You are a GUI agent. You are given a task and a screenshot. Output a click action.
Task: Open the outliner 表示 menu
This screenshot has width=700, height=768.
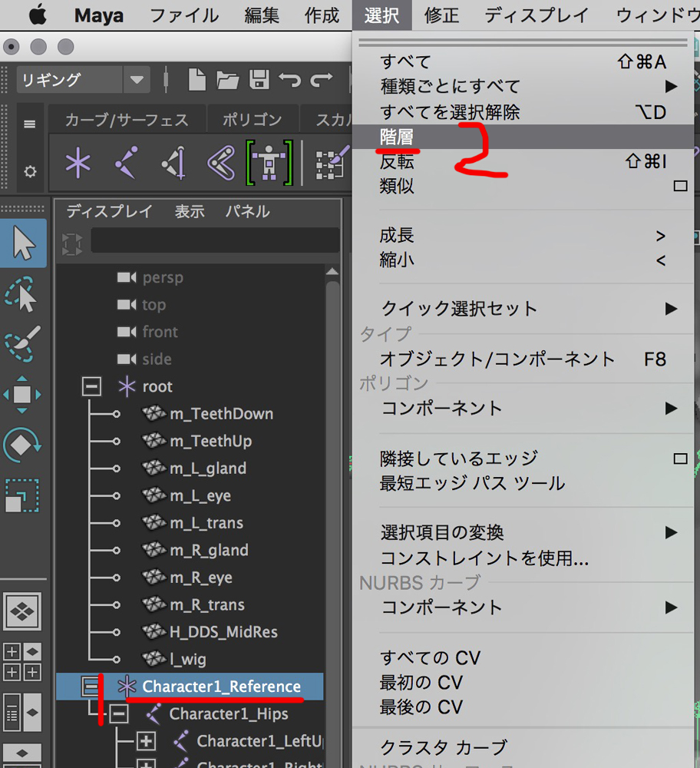pyautogui.click(x=190, y=211)
